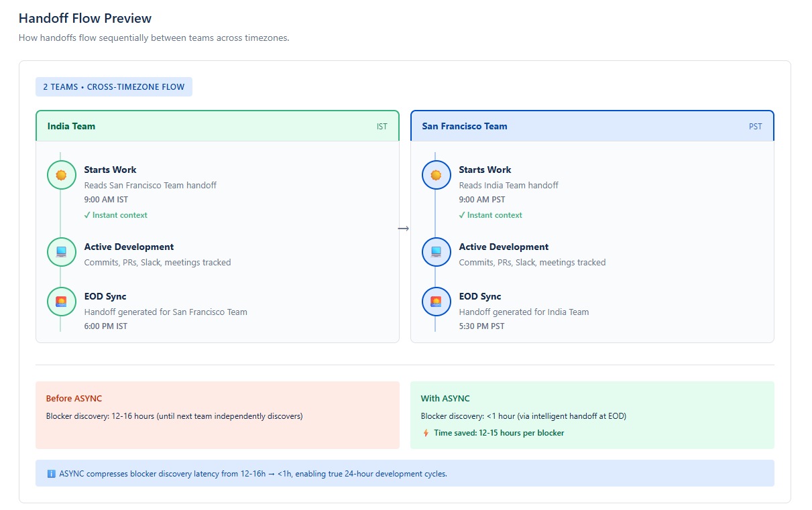Select the 2 TEAMS CROSS-TIMEZONE FLOW badge
Screen dimensions: 812x510
(114, 86)
